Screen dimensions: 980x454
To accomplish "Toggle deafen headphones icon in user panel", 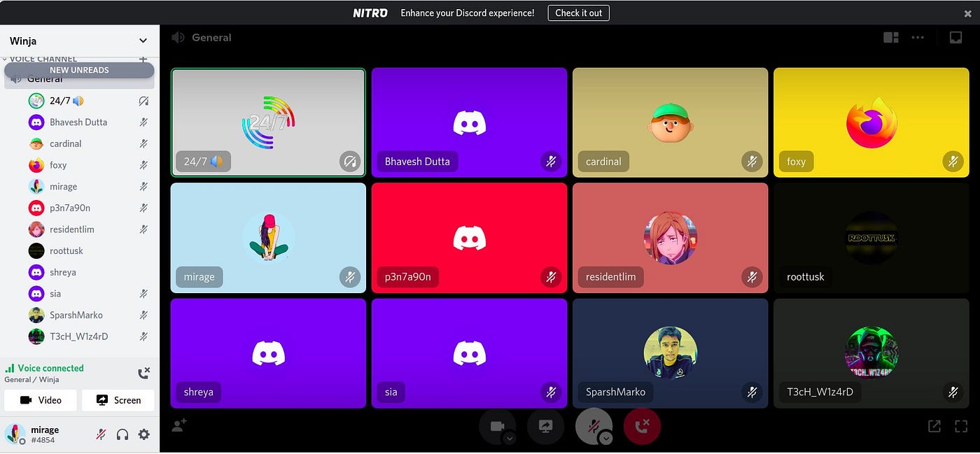I will (x=122, y=434).
